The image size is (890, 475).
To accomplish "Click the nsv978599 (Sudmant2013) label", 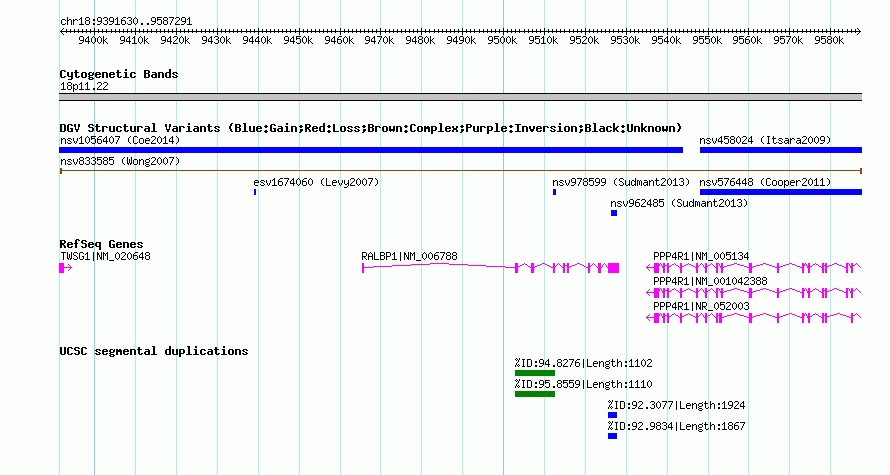I will click(621, 182).
